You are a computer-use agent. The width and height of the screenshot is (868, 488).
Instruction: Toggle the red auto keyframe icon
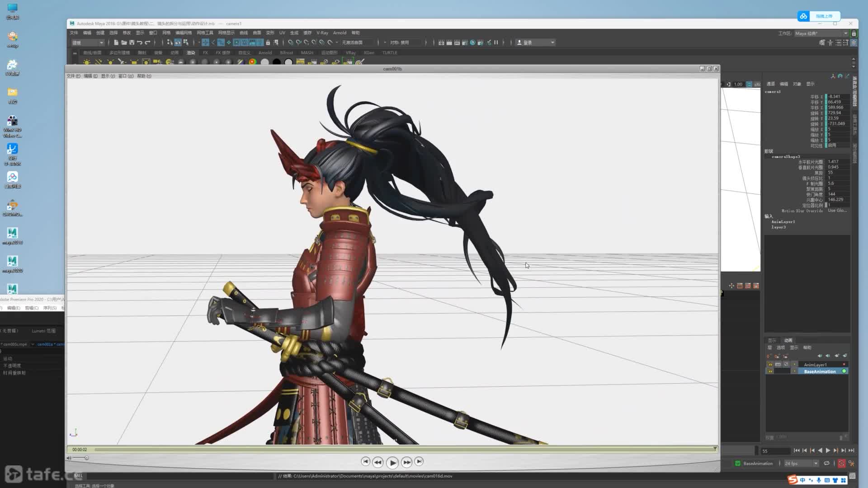(x=841, y=464)
